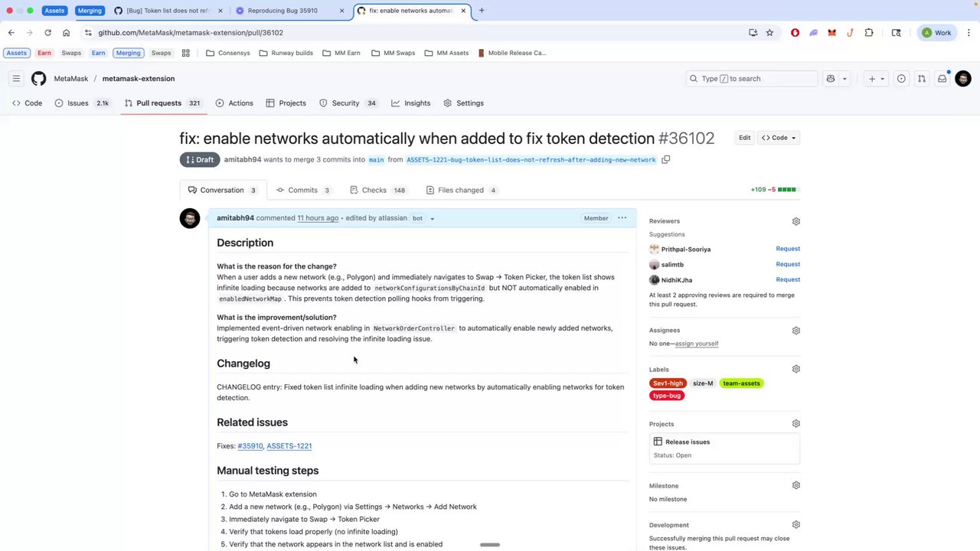Expand the Copilot dropdown arrow
The image size is (980, 551).
tap(844, 79)
